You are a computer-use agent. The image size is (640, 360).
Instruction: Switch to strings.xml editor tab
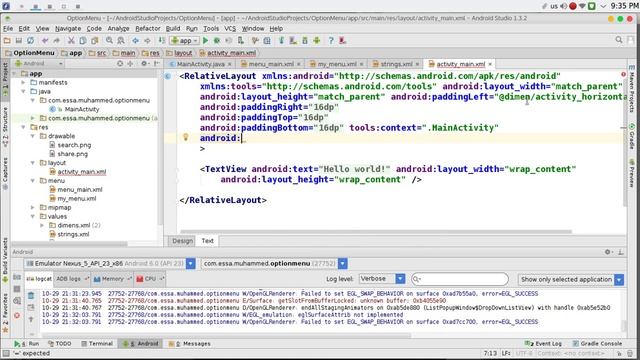[x=396, y=64]
